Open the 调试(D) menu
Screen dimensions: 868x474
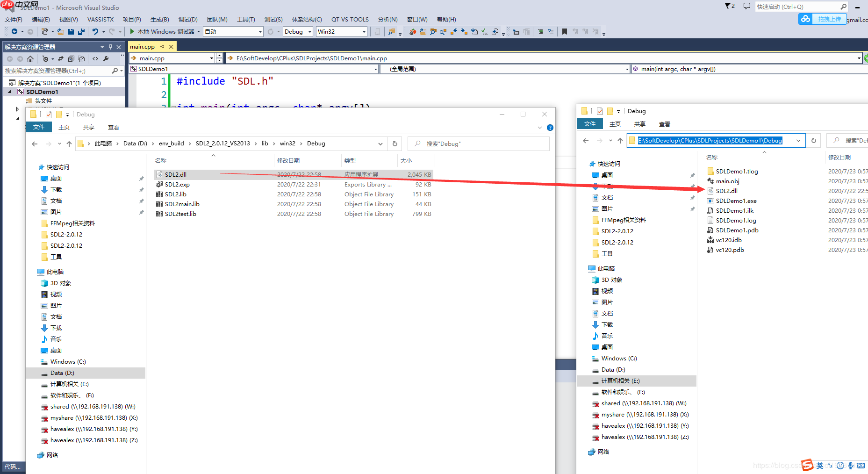(x=188, y=19)
